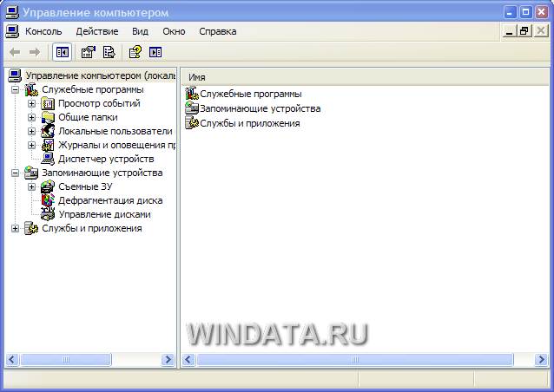Expand the Службы и приложения node

pos(15,228)
